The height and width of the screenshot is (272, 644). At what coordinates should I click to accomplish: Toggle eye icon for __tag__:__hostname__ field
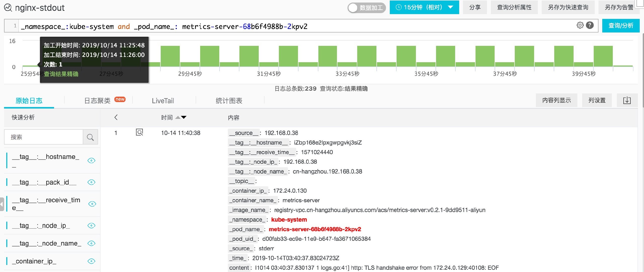click(91, 160)
